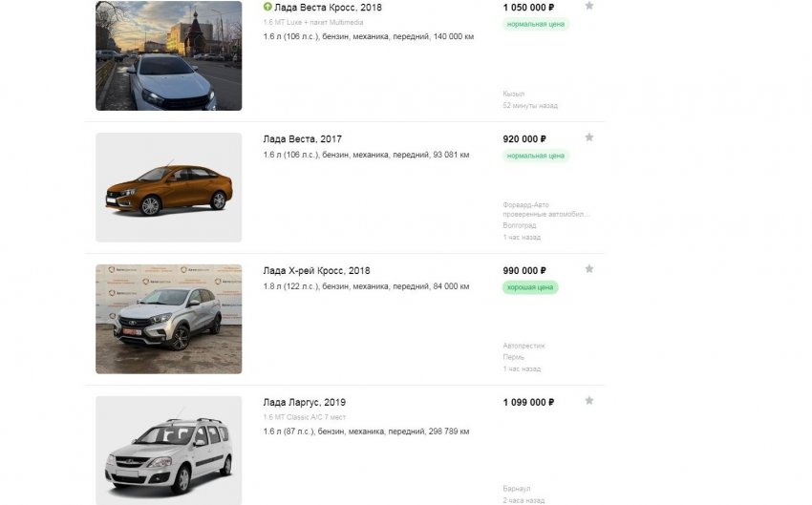Click the Автопрестиж dealer name
812x505 pixels.
524,346
